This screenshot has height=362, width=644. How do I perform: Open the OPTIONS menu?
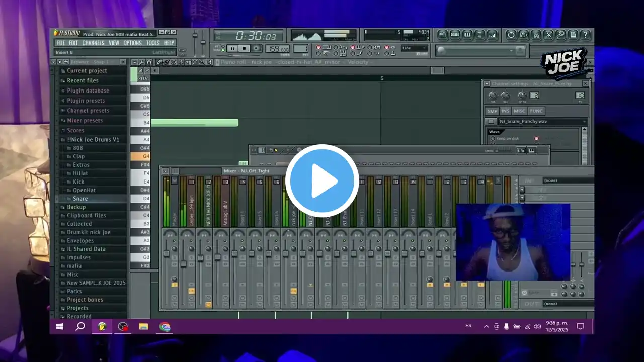(x=133, y=43)
